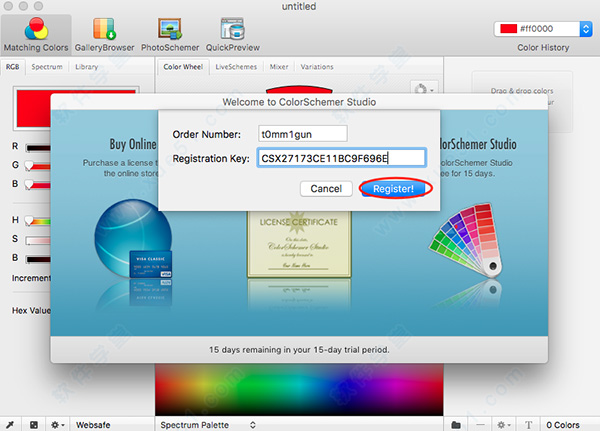This screenshot has height=431, width=600.
Task: Click the Registration Key field
Action: point(342,158)
